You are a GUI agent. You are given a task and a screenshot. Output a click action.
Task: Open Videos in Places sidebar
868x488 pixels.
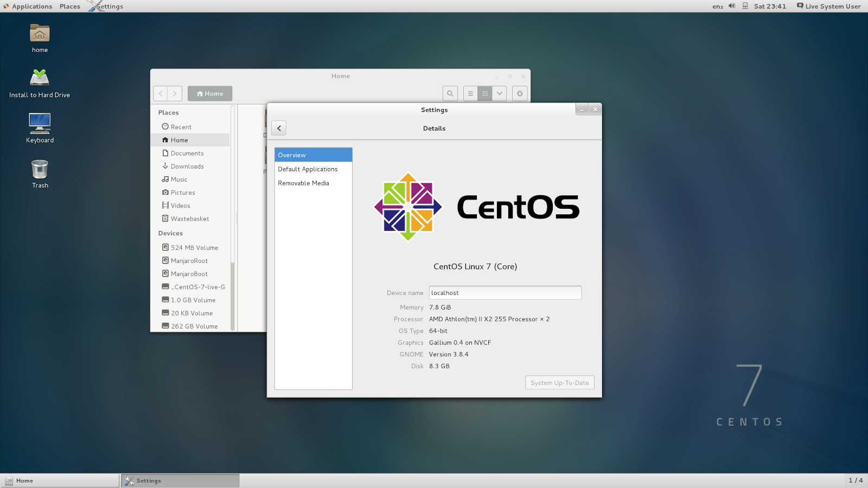click(x=190, y=206)
